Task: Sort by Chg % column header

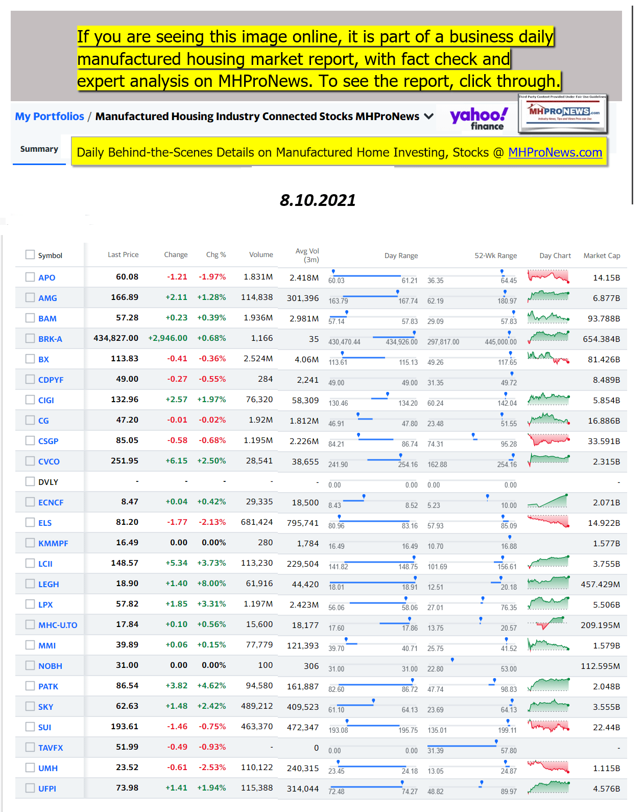Action: [x=216, y=254]
